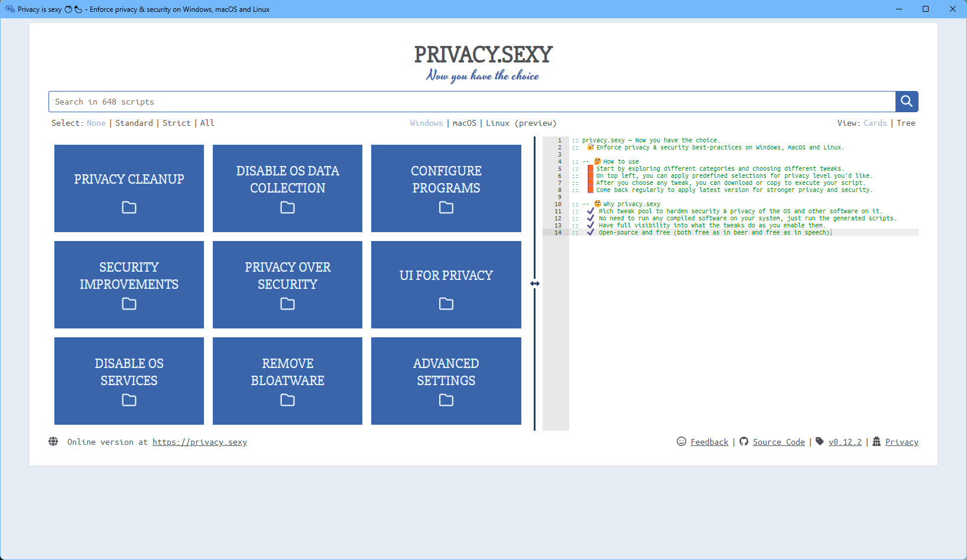Click the tag icon beside version number
967x560 pixels.
pos(820,441)
